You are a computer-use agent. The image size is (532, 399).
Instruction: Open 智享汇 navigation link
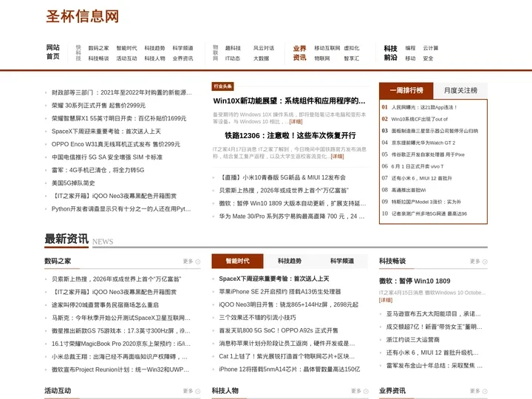tap(352, 58)
